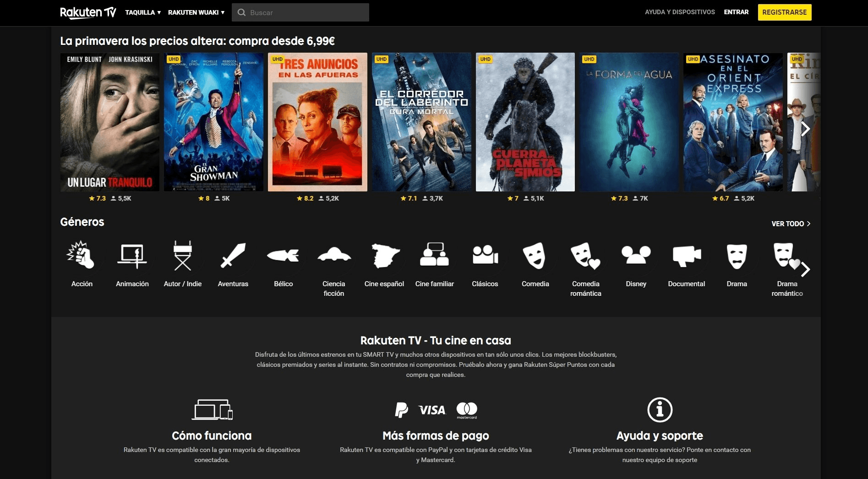Click the spring prices promotion heading
This screenshot has width=868, height=479.
pos(197,41)
